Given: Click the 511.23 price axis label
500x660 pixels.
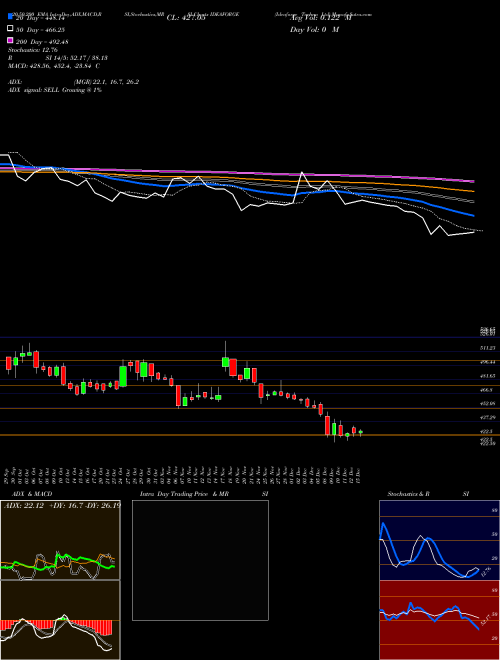Looking at the screenshot, I should click(487, 348).
